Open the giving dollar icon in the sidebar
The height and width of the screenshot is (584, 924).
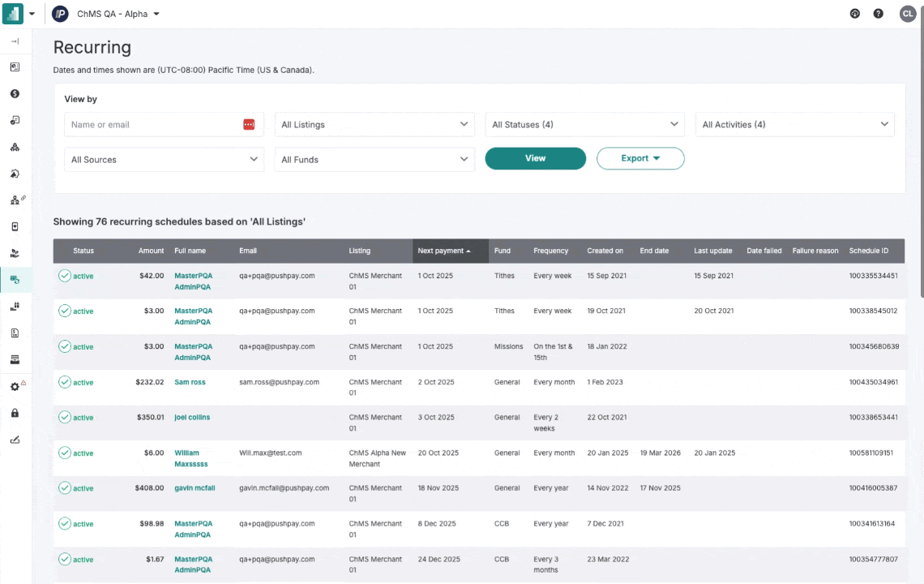pos(15,93)
